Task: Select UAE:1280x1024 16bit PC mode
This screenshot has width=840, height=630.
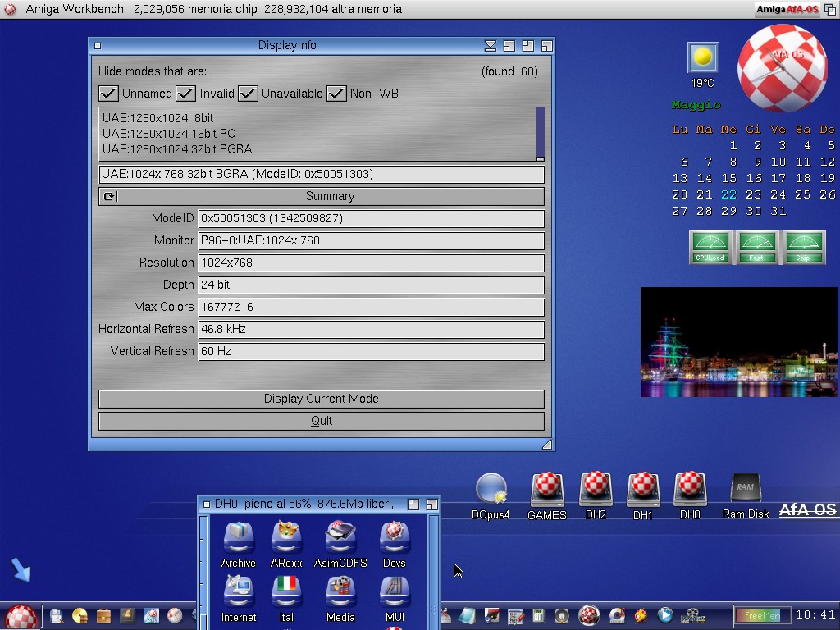Action: pos(169,134)
